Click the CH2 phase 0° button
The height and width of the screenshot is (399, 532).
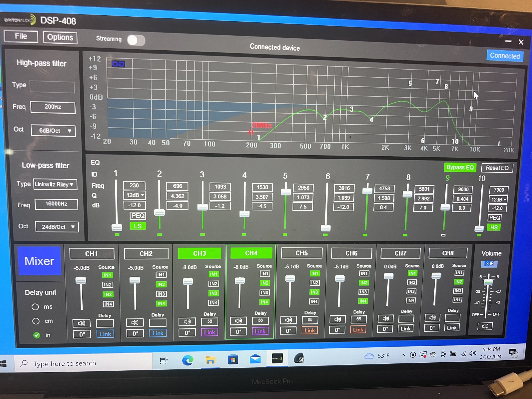(135, 333)
